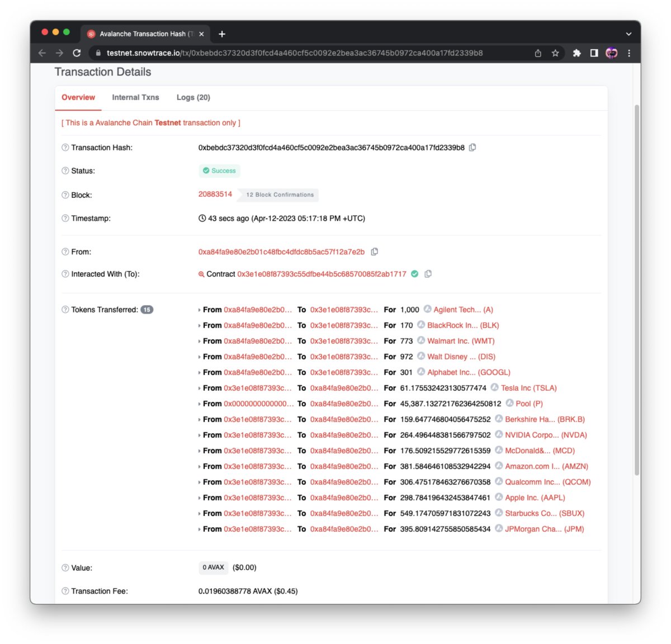Viewport: 671px width, 644px height.
Task: Open the browser share icon
Action: 538,53
